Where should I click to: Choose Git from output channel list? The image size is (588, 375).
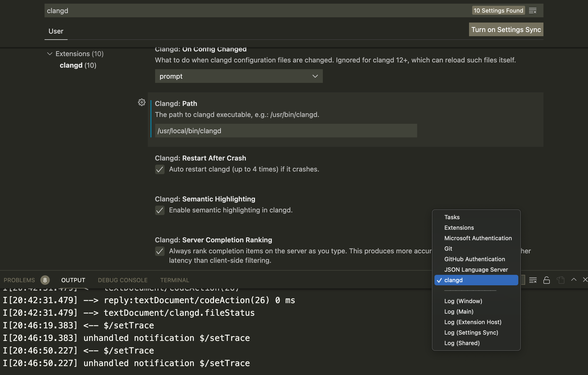click(x=448, y=249)
